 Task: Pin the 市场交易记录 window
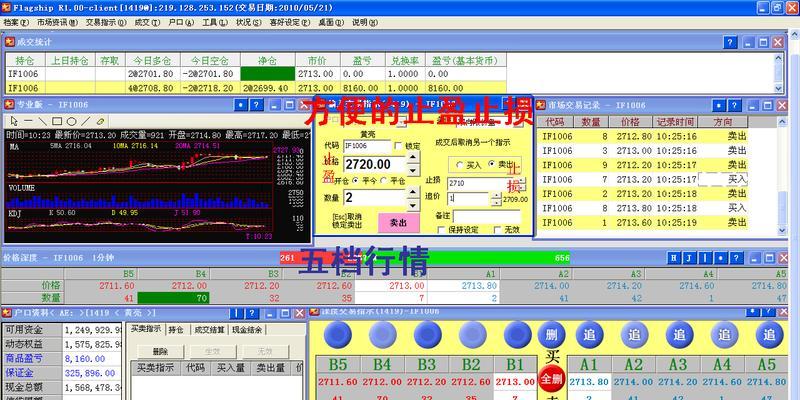click(719, 106)
